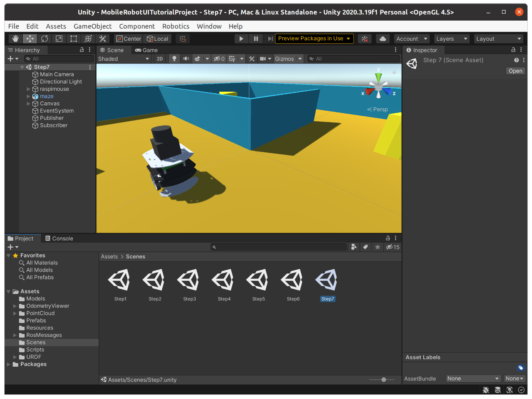Click the favorites star save search icon
This screenshot has width=532, height=399.
(377, 247)
